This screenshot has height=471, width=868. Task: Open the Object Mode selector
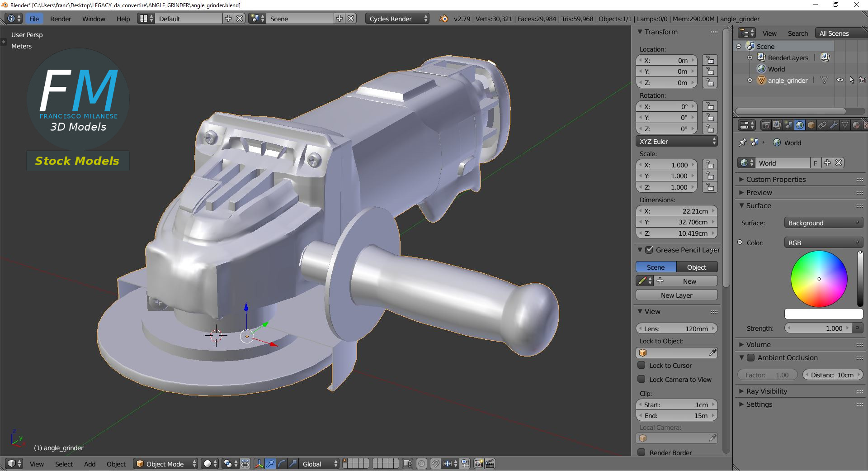point(165,464)
